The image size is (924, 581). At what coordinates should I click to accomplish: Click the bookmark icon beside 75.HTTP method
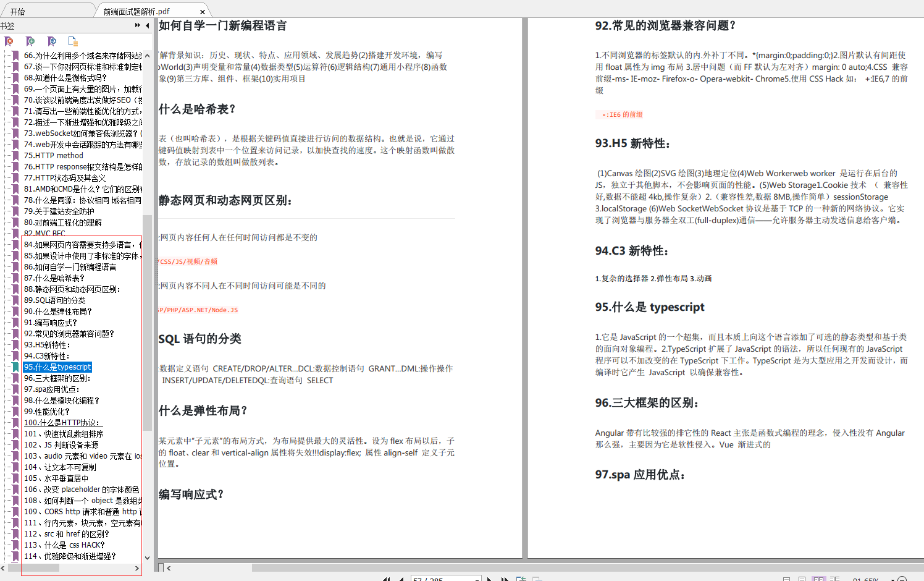click(x=15, y=156)
